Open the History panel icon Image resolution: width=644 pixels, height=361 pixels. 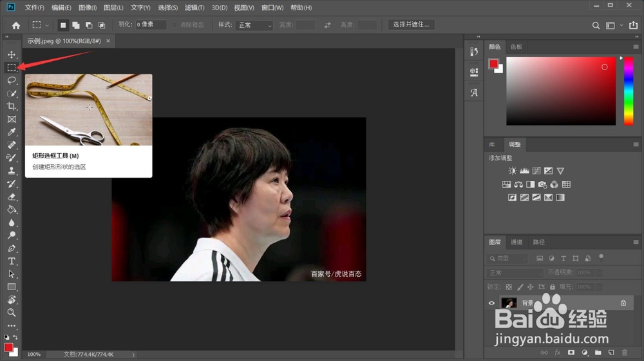coord(474,51)
